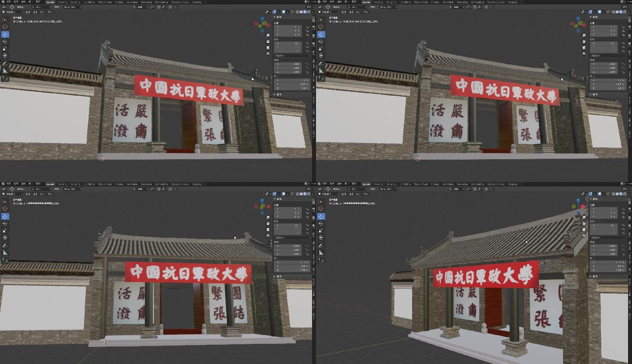Click red X axis gizmo ball in bottom-right viewport

pyautogui.click(x=583, y=207)
